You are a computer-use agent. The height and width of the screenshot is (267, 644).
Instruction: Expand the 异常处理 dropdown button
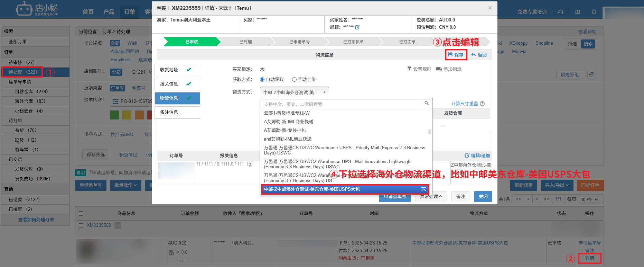(x=431, y=197)
